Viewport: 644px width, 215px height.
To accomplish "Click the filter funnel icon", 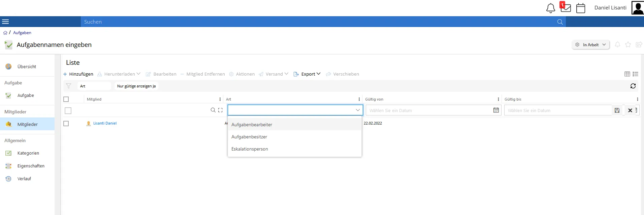I will [68, 86].
